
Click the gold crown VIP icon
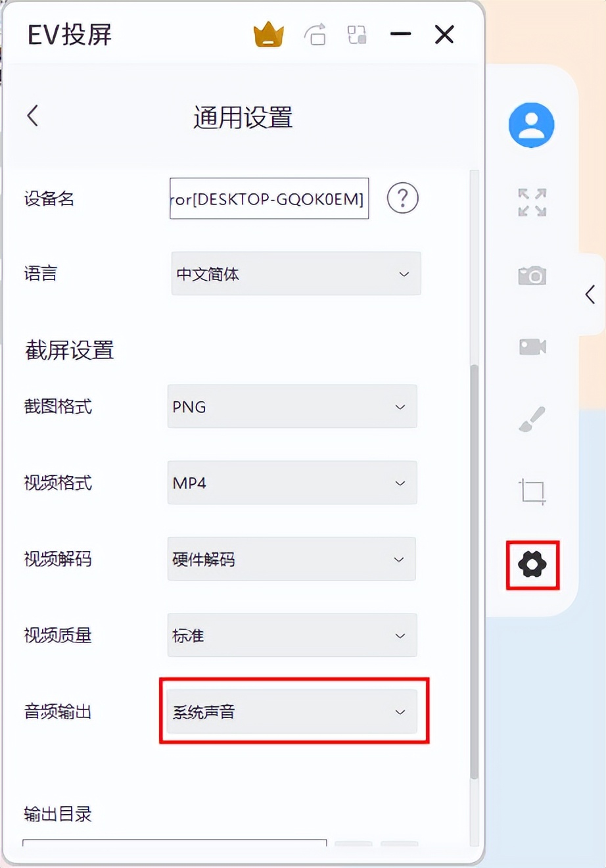tap(268, 35)
